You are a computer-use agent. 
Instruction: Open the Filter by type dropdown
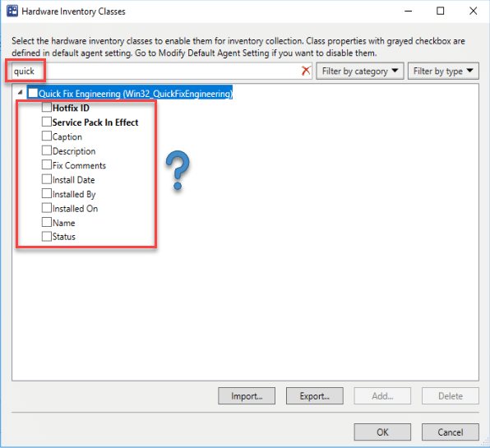pyautogui.click(x=443, y=72)
